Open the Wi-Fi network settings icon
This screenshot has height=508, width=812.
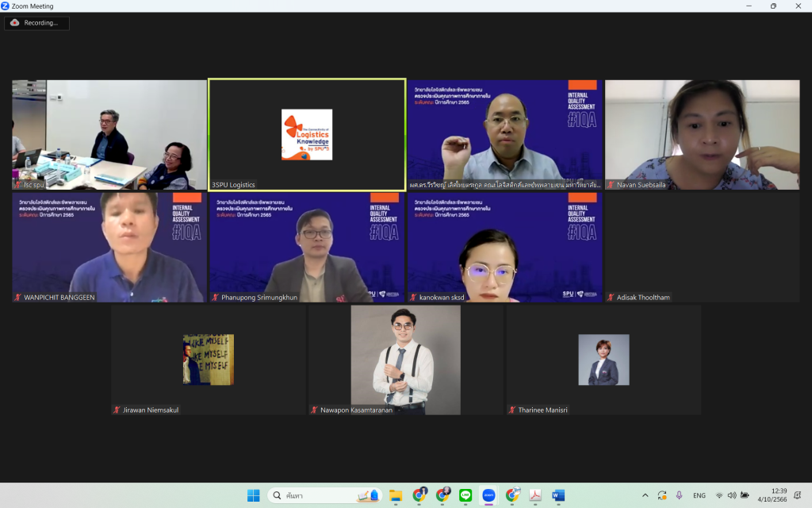[719, 495]
